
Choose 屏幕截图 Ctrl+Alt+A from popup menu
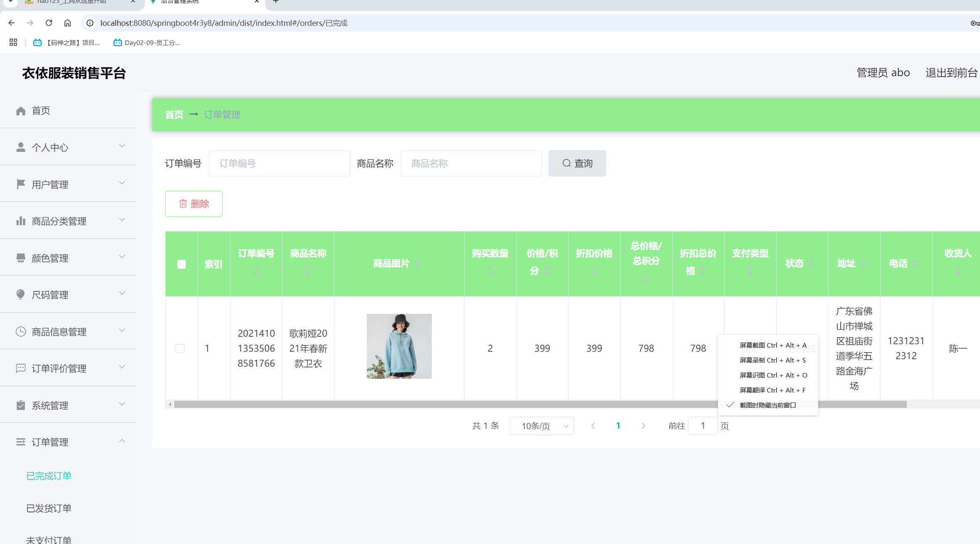click(x=772, y=345)
